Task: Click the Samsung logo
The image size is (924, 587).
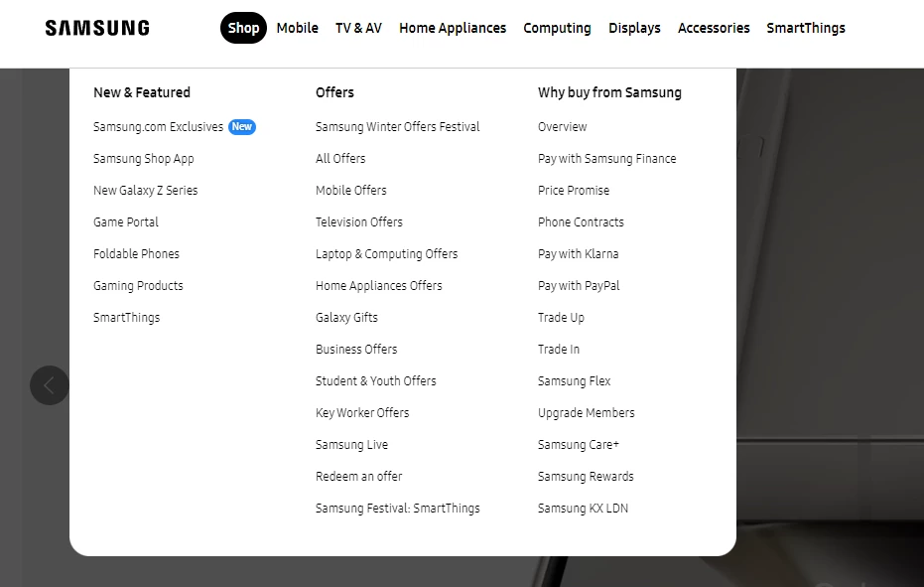Action: tap(97, 28)
